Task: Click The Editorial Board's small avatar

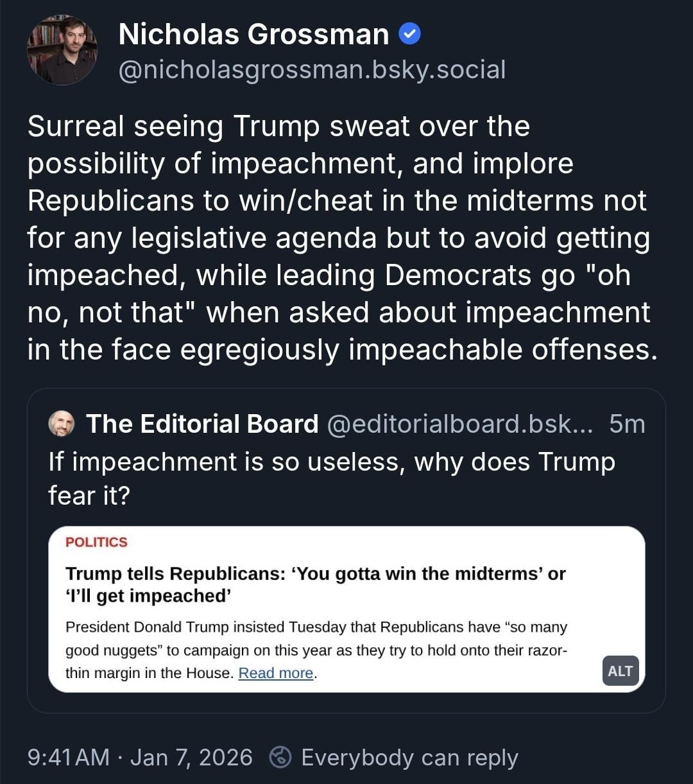Action: pos(62,424)
